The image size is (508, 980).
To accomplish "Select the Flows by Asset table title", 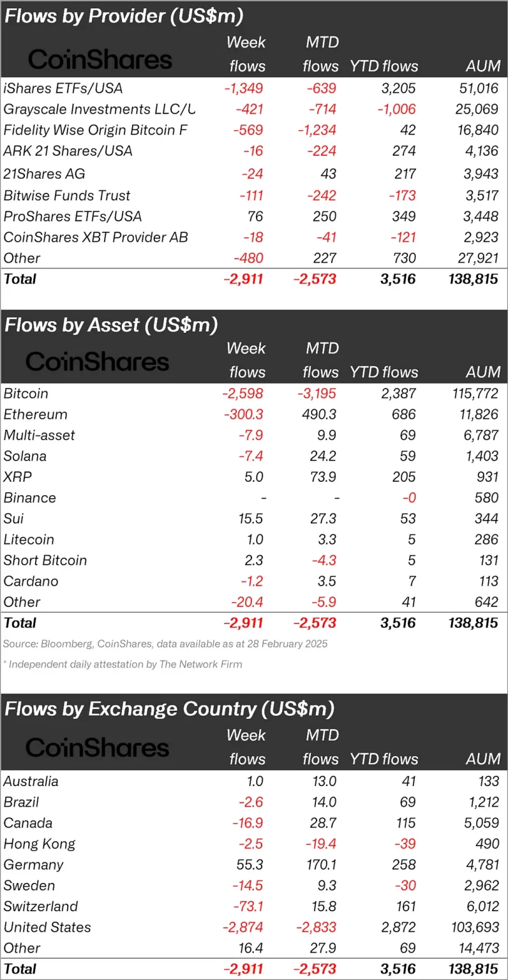I will [111, 325].
